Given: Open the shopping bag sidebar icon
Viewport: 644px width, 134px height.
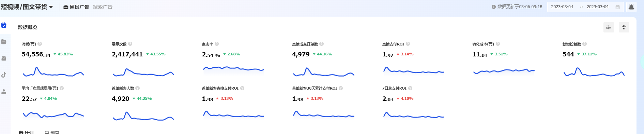Looking at the screenshot, I should click(4, 58).
